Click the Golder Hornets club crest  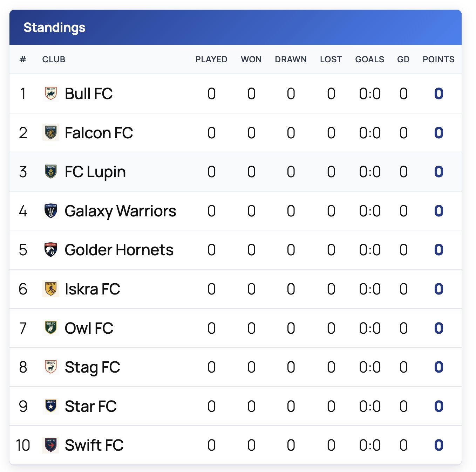pos(51,250)
